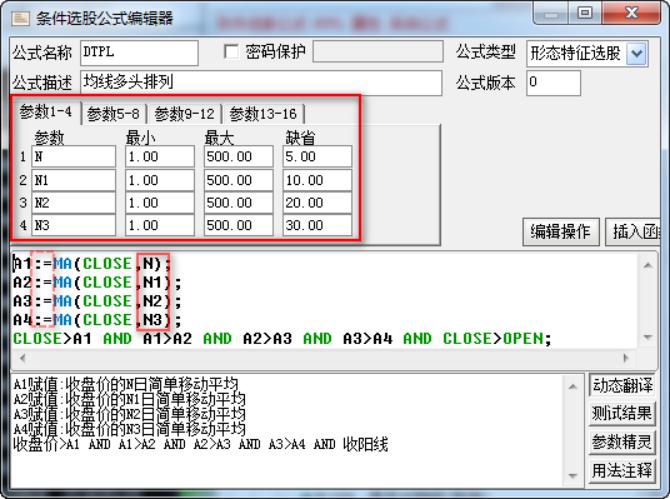Click parameter 1 name field N

[x=73, y=156]
